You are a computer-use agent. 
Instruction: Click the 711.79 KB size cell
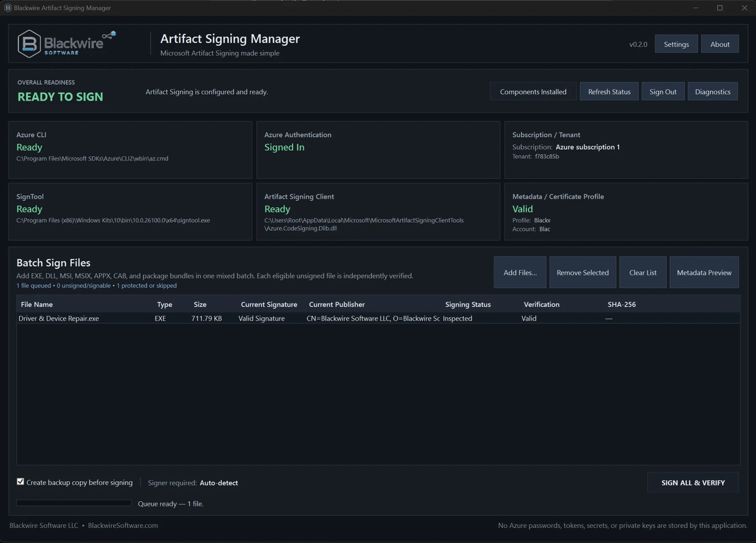pos(207,318)
